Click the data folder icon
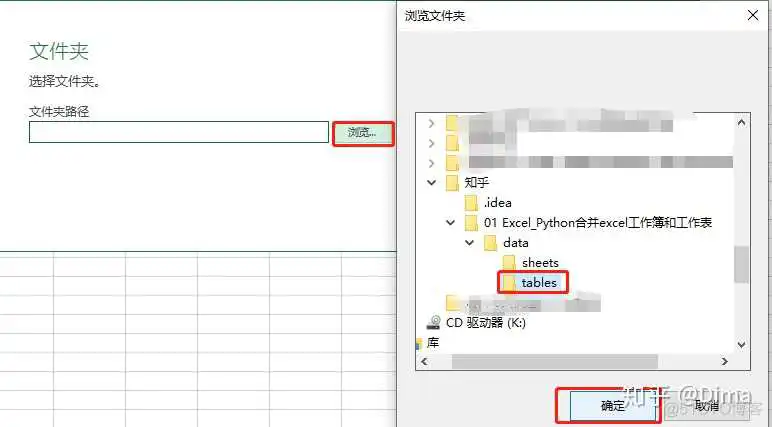The image size is (772, 427). (x=490, y=243)
